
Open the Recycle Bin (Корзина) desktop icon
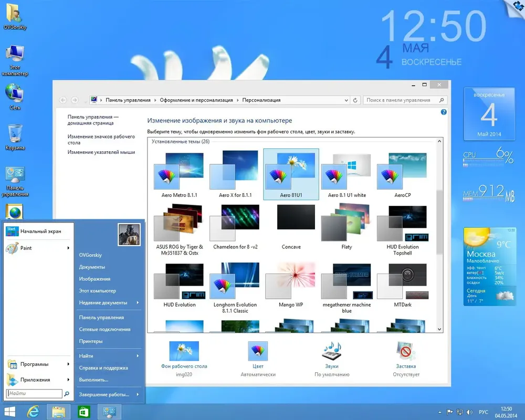16,134
